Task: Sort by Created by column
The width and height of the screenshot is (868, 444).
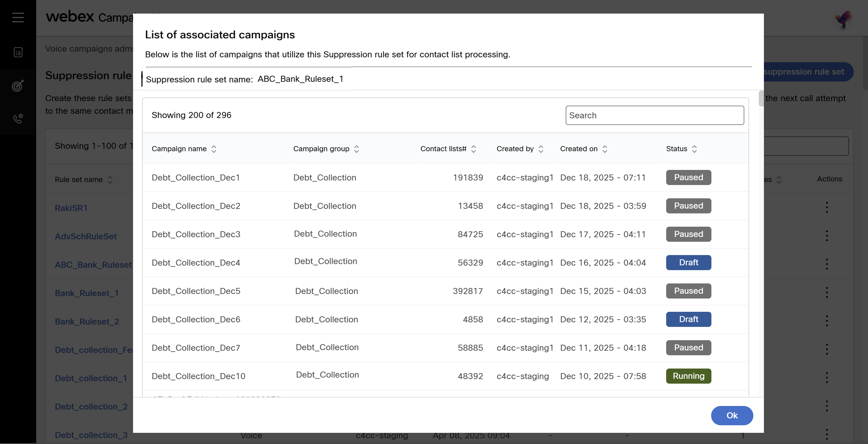Action: click(x=541, y=149)
